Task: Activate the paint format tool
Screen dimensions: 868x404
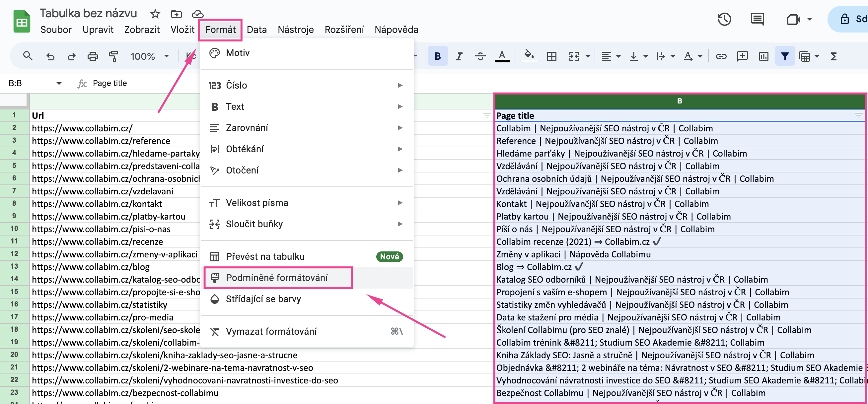Action: 113,56
